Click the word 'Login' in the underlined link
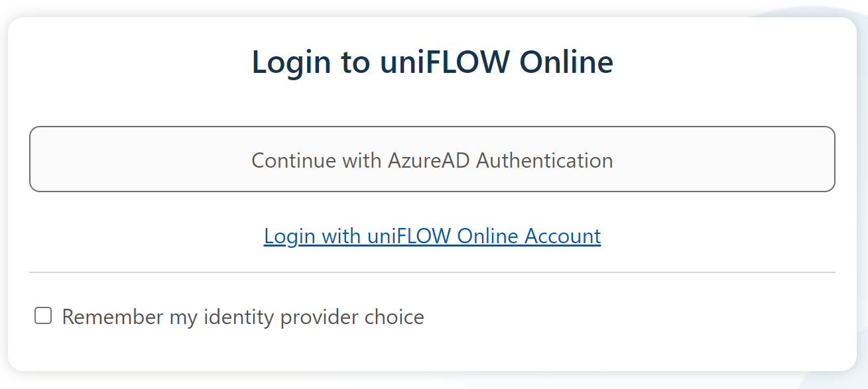The height and width of the screenshot is (389, 868). [x=289, y=236]
